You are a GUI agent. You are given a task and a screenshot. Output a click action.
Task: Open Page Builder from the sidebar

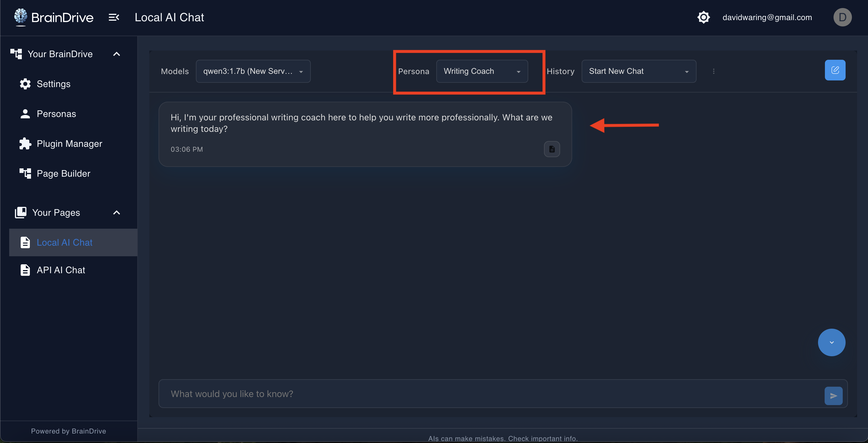(x=63, y=174)
